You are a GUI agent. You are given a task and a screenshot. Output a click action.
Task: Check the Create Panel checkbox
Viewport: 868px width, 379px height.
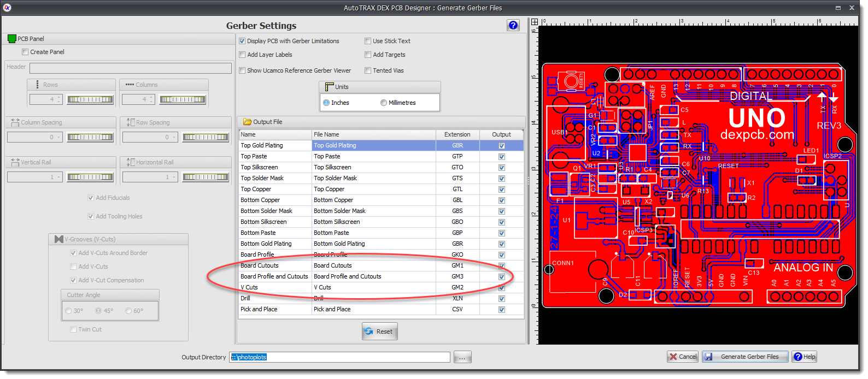pyautogui.click(x=25, y=52)
